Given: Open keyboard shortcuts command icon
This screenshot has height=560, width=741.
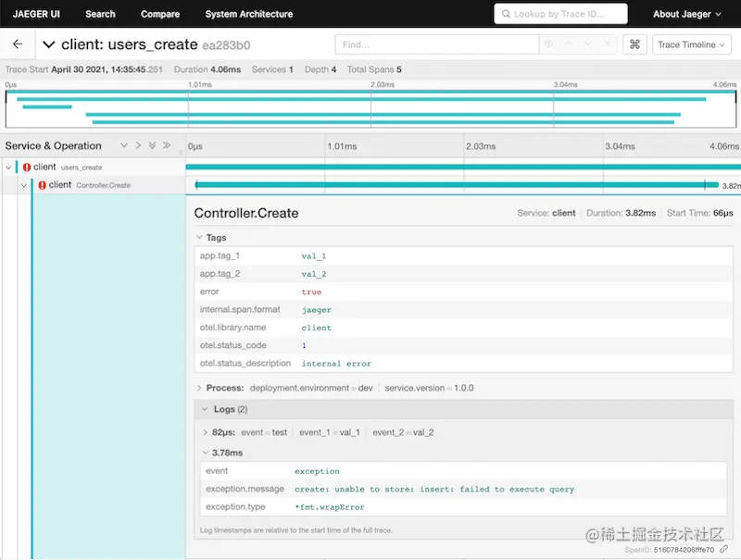Looking at the screenshot, I should point(634,44).
